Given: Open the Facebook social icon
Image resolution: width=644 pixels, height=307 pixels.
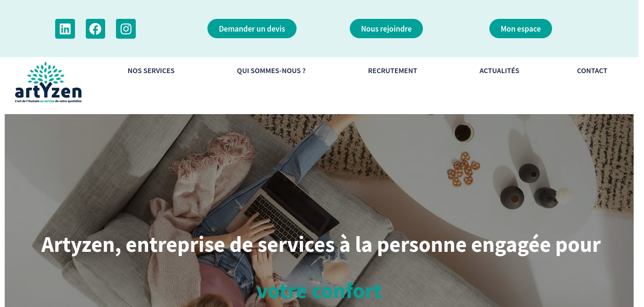Looking at the screenshot, I should [x=95, y=29].
